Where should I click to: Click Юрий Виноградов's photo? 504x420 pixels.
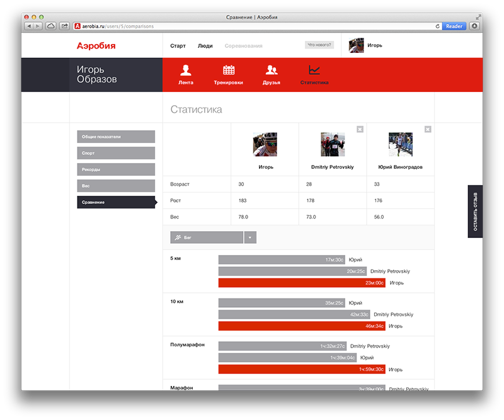401,144
